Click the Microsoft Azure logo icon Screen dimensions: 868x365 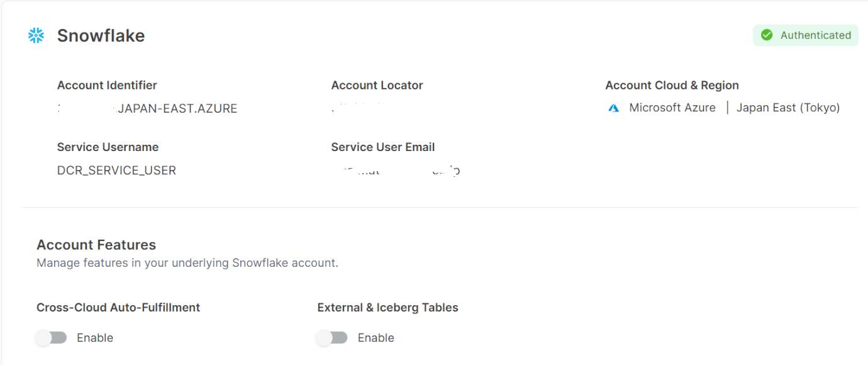[614, 108]
